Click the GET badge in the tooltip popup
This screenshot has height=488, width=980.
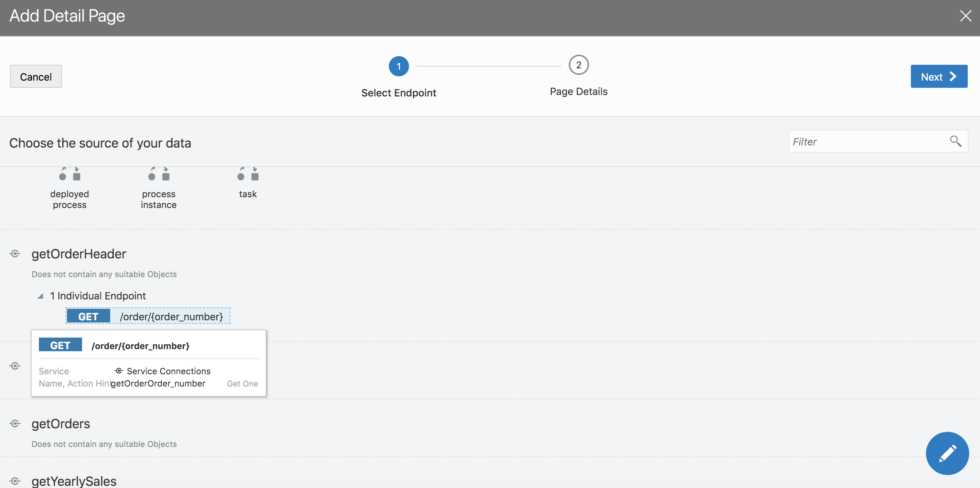[x=60, y=345]
